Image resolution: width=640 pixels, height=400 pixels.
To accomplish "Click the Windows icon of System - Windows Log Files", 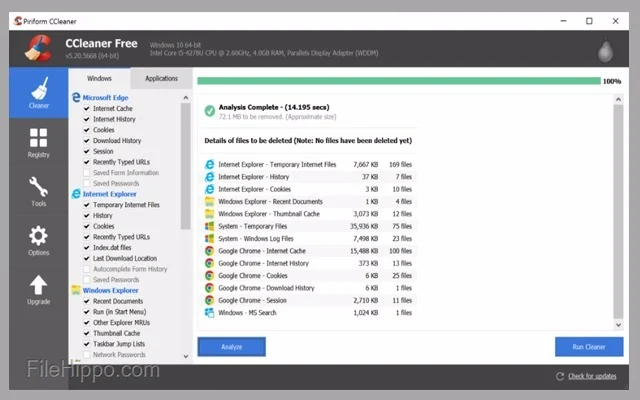I will point(209,238).
